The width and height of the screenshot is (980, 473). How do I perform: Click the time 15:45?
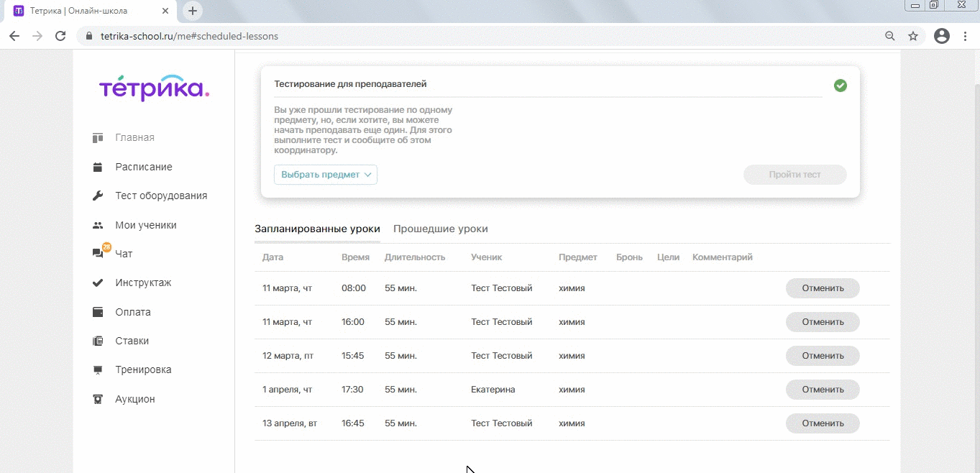click(x=352, y=356)
